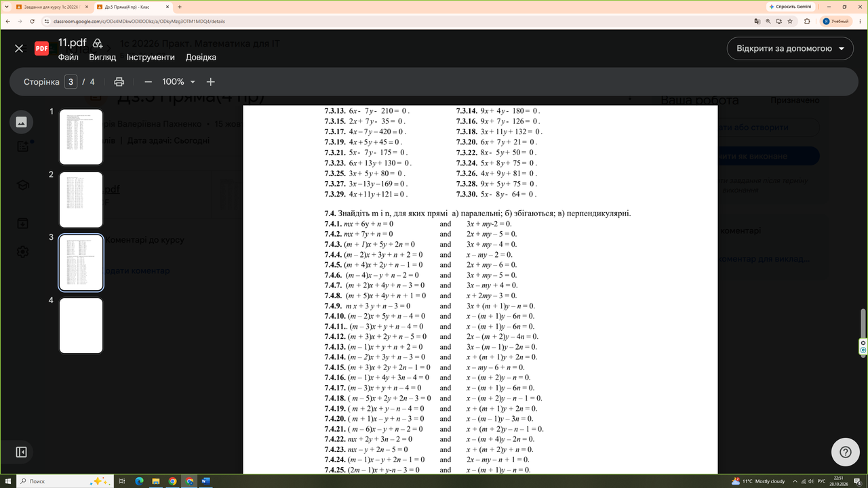Open the Інструменти menu
Screen dimensions: 868x488
coord(151,58)
